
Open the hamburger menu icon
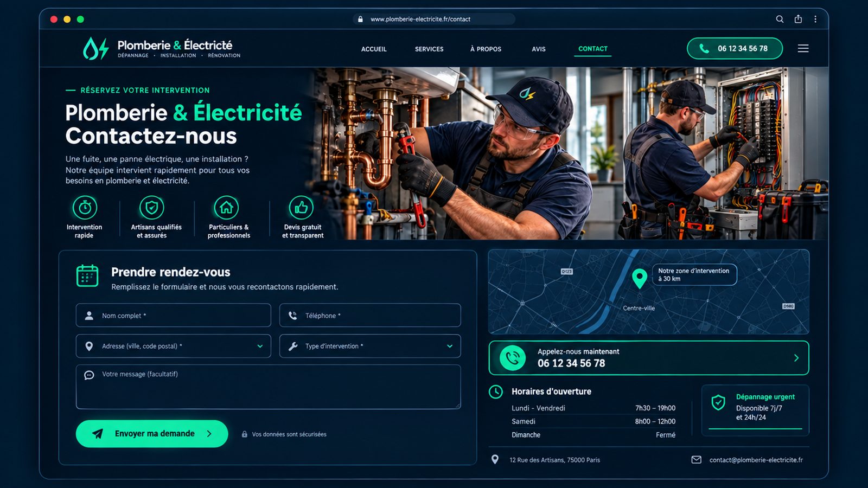803,48
